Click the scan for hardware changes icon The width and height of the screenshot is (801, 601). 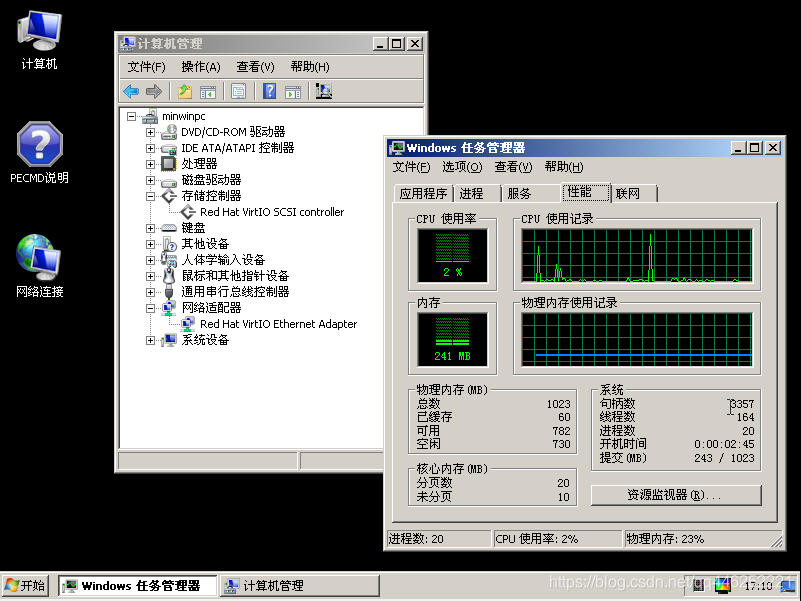[x=324, y=91]
